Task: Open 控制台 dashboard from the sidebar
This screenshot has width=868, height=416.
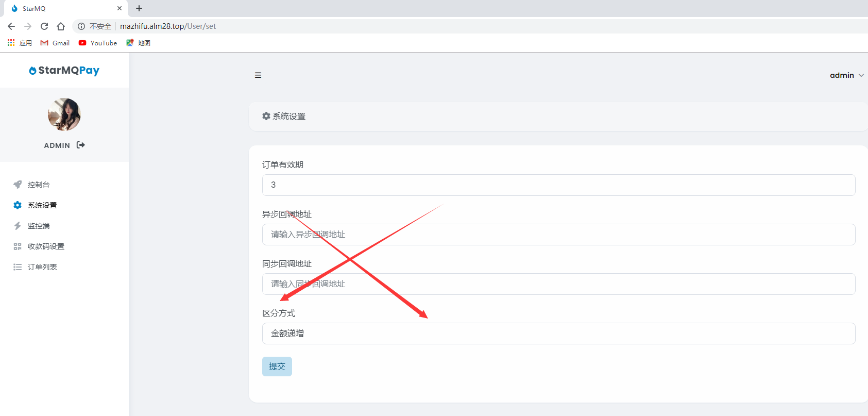Action: [x=38, y=185]
